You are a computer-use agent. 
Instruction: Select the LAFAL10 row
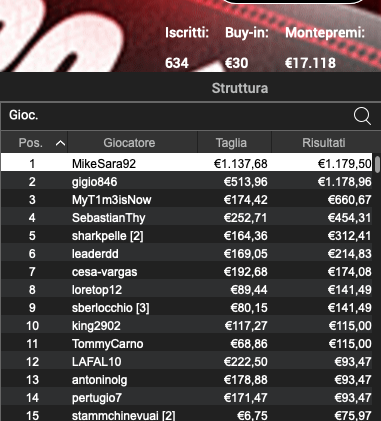(x=187, y=361)
